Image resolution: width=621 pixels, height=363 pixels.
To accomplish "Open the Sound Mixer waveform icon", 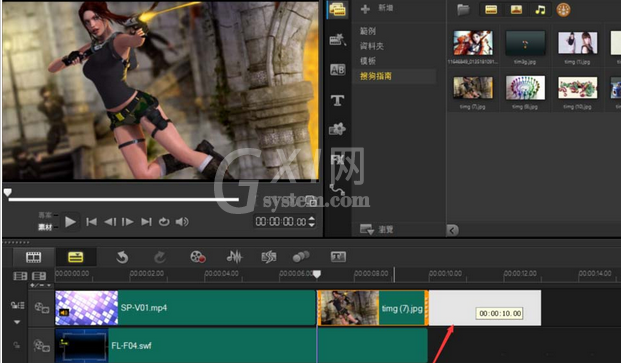I will click(234, 257).
